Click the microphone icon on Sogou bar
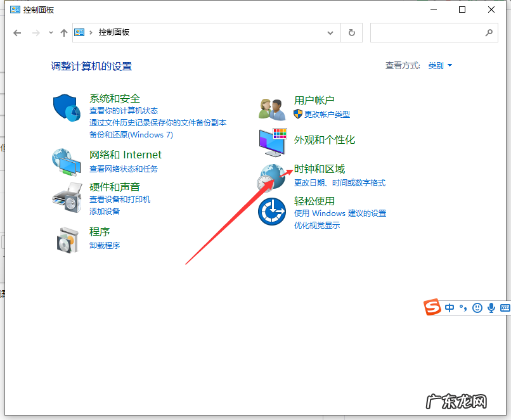 click(492, 307)
